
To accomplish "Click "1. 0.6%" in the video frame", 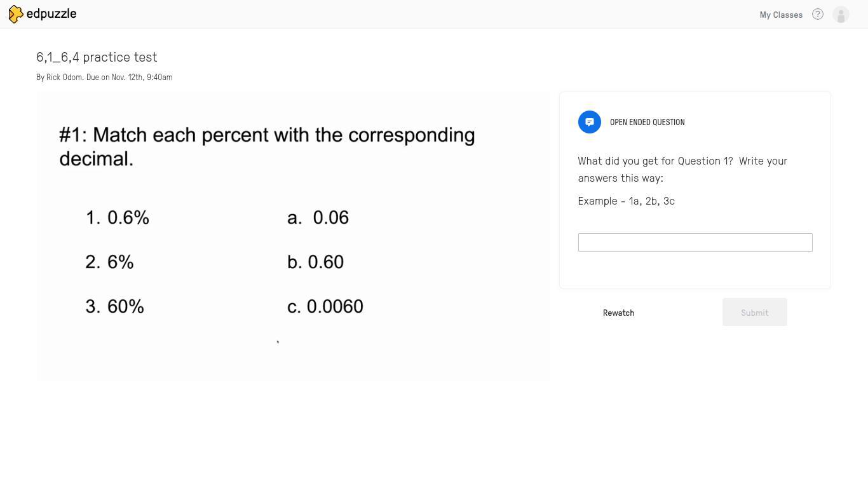I will 118,217.
